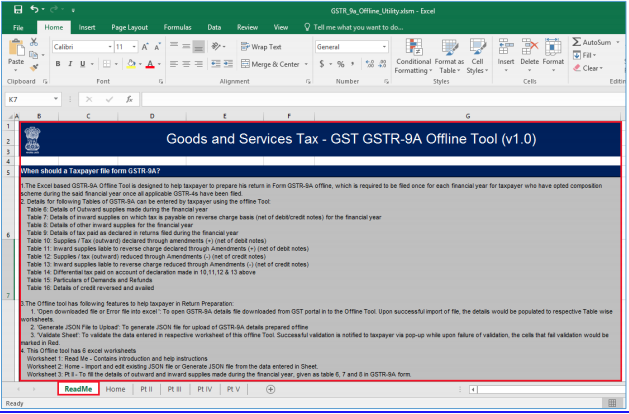Screen dimensions: 629x414
Task: Save the workbook using the Save icon
Action: 18,10
